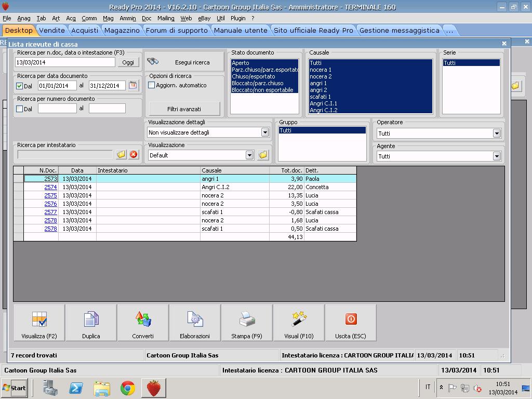Enable the Dal checkbox for numero documento
Viewport: 532px width, 399px height.
(x=20, y=109)
